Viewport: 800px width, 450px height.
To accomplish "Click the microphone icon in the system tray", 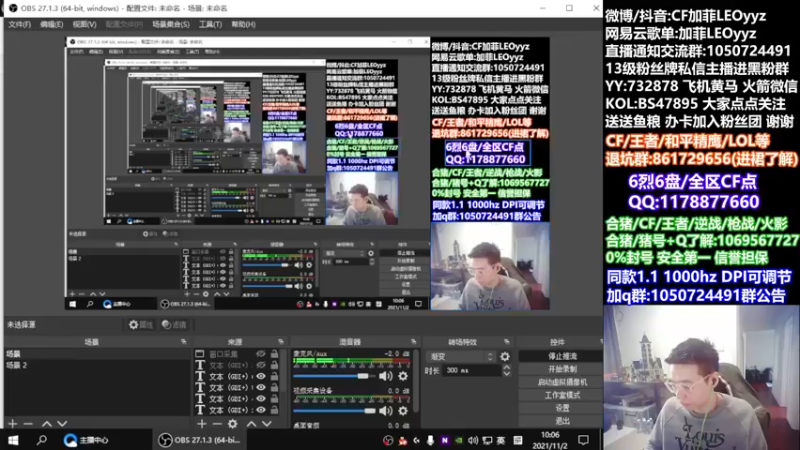I will [x=430, y=440].
